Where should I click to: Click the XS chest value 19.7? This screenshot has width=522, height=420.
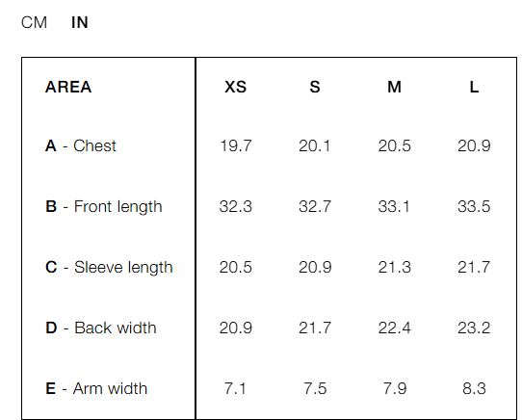235,145
